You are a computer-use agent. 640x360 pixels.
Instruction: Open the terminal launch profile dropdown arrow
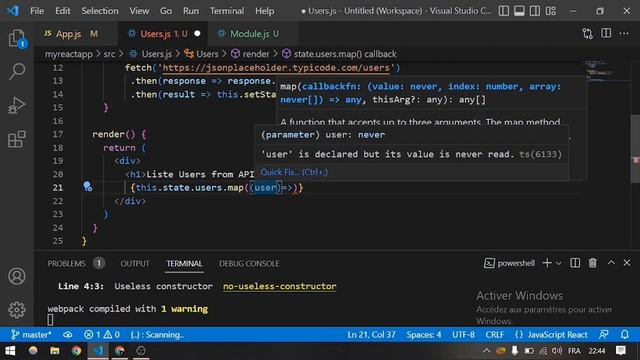[x=558, y=263]
